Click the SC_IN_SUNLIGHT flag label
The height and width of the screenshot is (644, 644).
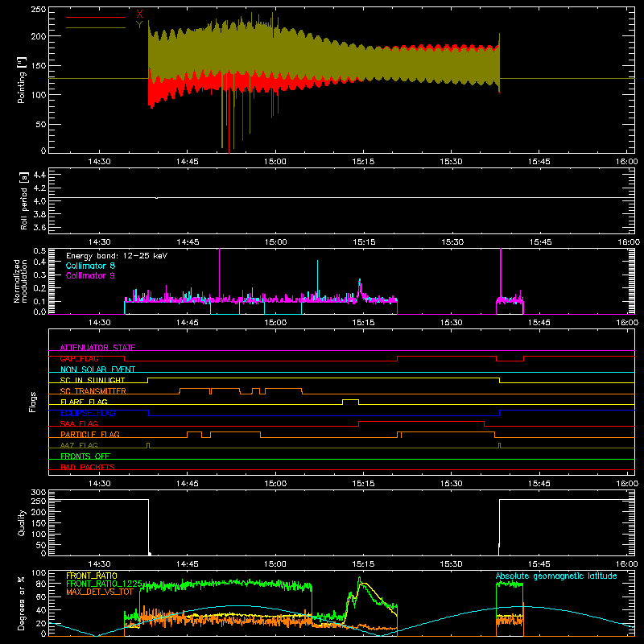93,380
